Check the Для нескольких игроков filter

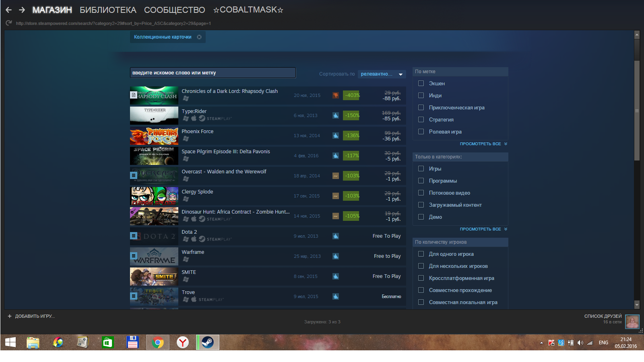click(421, 266)
